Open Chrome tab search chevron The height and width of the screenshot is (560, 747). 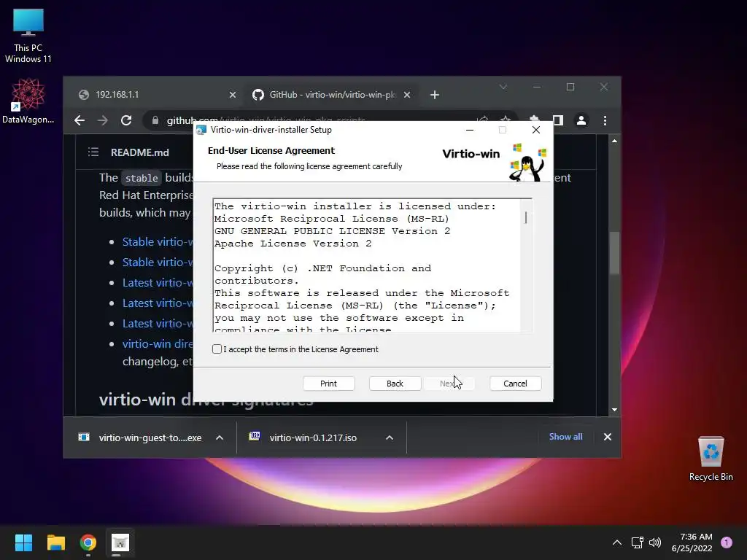click(503, 87)
